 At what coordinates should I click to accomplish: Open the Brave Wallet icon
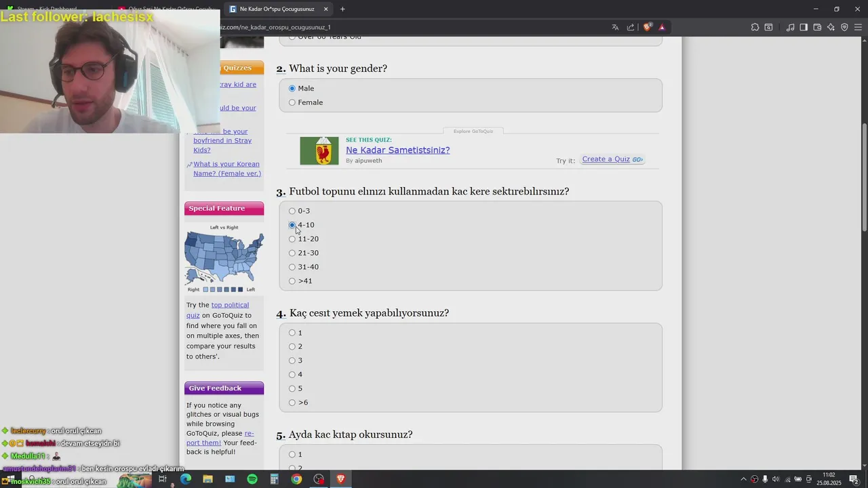click(817, 27)
